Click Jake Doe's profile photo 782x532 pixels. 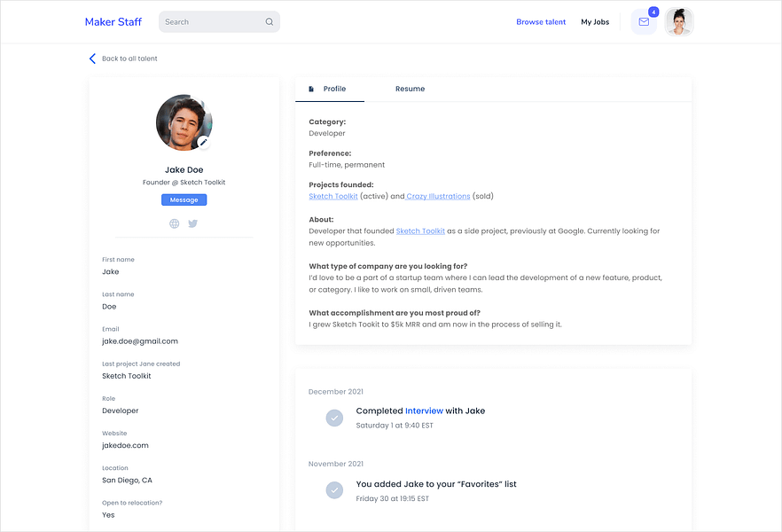point(184,122)
